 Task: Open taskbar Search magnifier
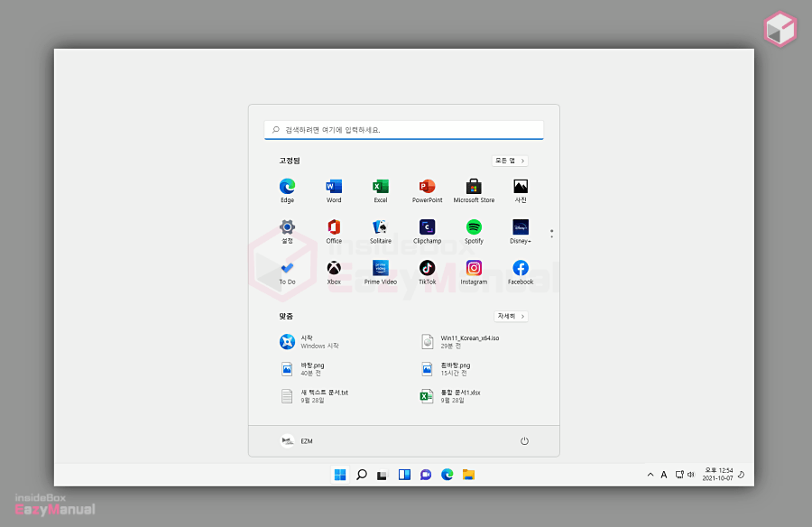[362, 475]
